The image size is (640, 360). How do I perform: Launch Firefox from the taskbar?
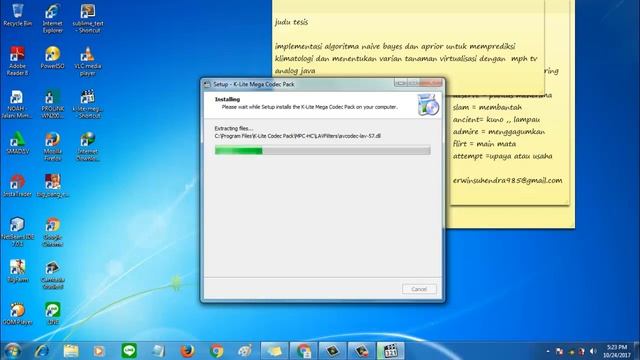(187, 351)
